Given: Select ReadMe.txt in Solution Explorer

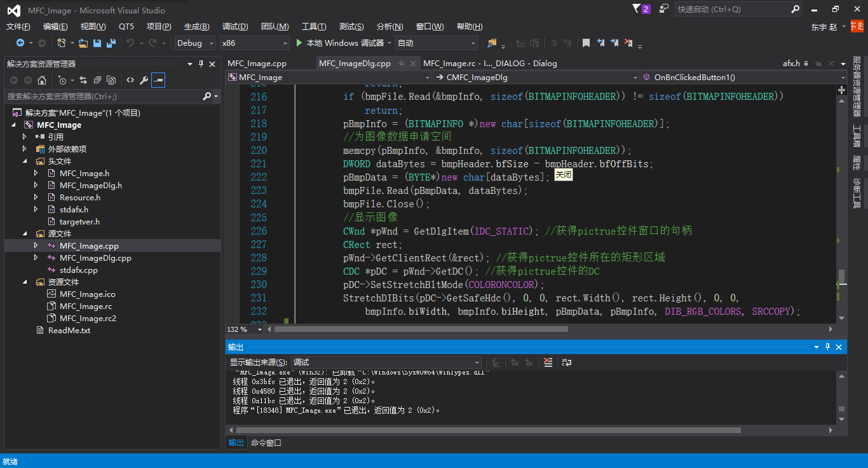Looking at the screenshot, I should click(x=69, y=330).
